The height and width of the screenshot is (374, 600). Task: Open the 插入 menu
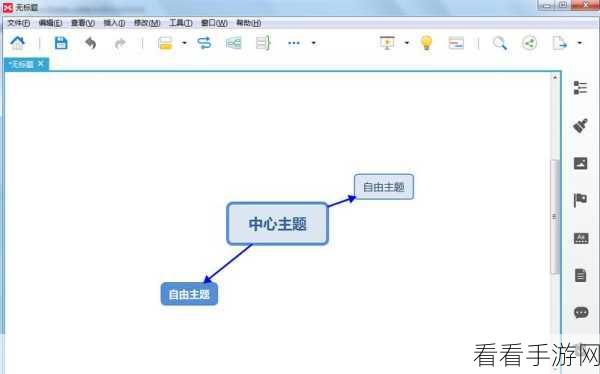[x=114, y=23]
